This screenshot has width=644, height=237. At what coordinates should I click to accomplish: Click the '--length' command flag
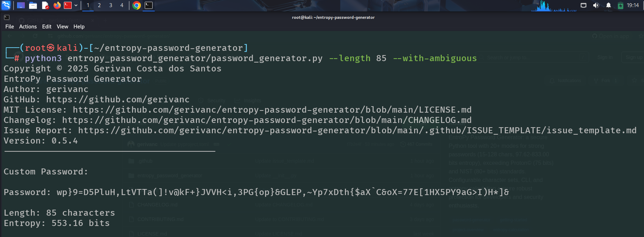pyautogui.click(x=350, y=58)
